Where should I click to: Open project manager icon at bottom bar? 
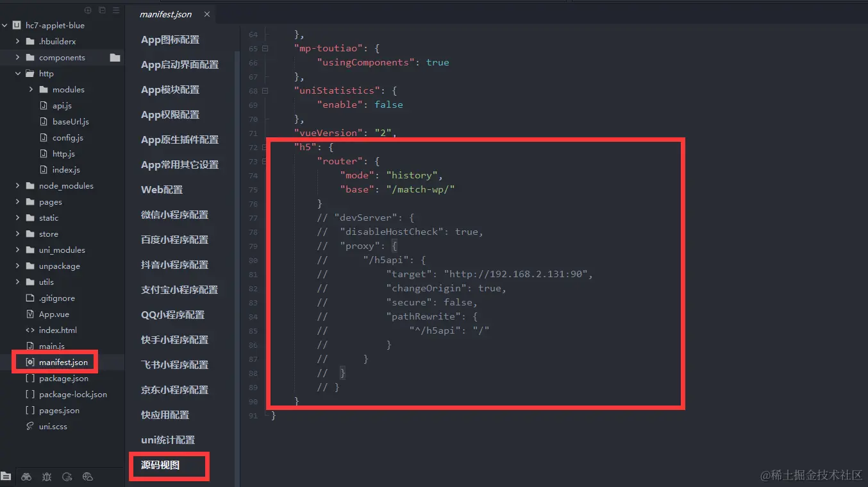click(6, 476)
